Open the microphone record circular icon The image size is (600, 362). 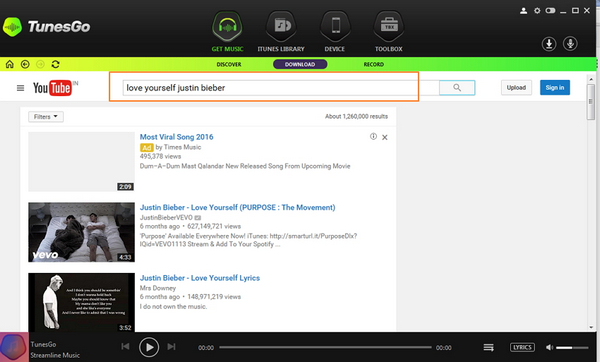[570, 44]
